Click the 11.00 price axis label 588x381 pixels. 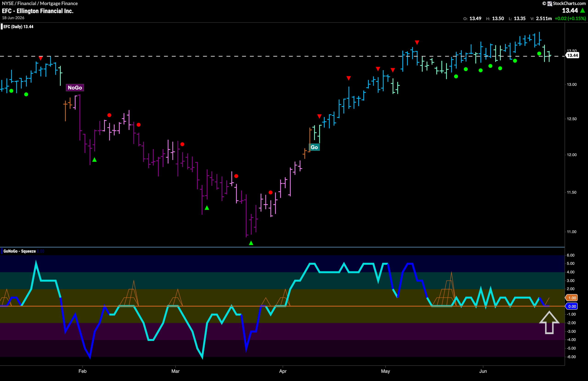tap(572, 232)
